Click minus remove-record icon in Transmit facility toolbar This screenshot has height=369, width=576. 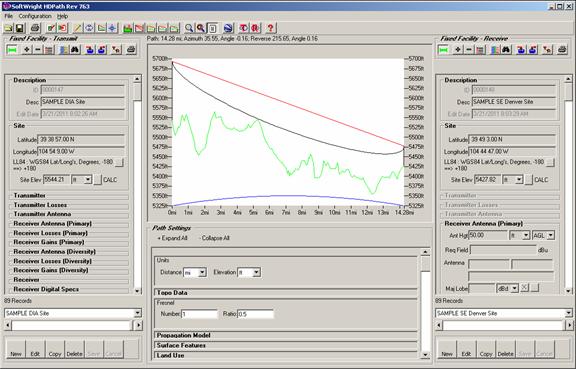click(x=37, y=49)
